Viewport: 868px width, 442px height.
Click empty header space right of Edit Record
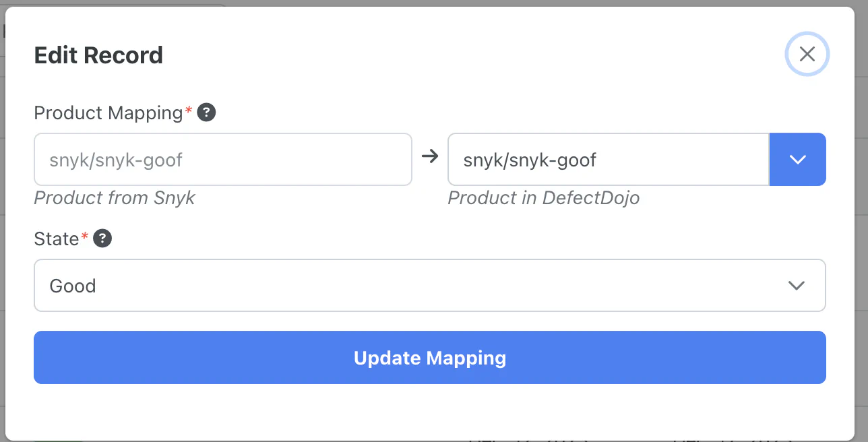point(472,55)
